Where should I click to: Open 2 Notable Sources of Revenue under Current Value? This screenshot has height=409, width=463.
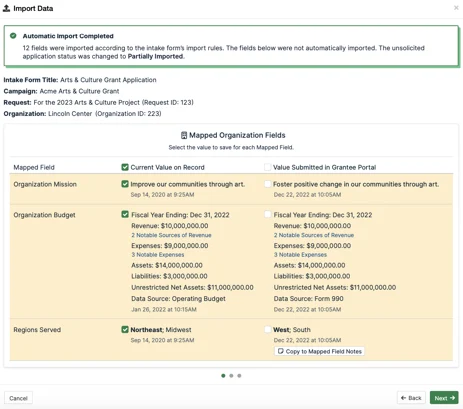171,235
